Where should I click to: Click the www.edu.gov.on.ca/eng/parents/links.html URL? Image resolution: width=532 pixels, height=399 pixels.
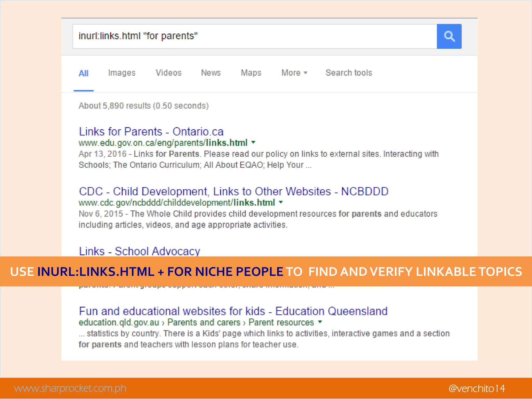coord(163,143)
